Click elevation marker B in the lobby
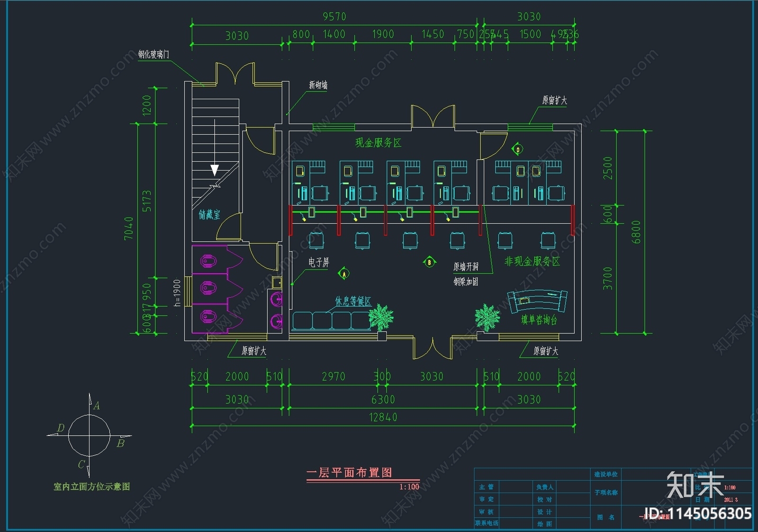This screenshot has width=758, height=532. (x=430, y=261)
